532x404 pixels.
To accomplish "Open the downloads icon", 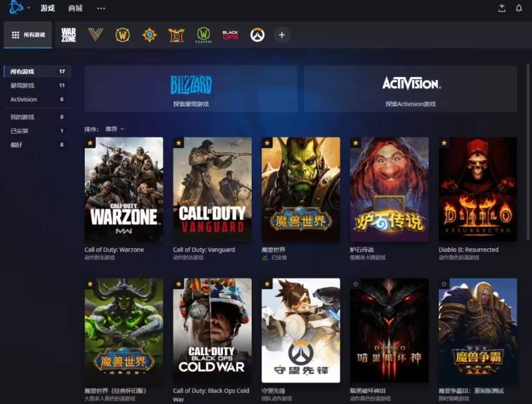I will (501, 8).
